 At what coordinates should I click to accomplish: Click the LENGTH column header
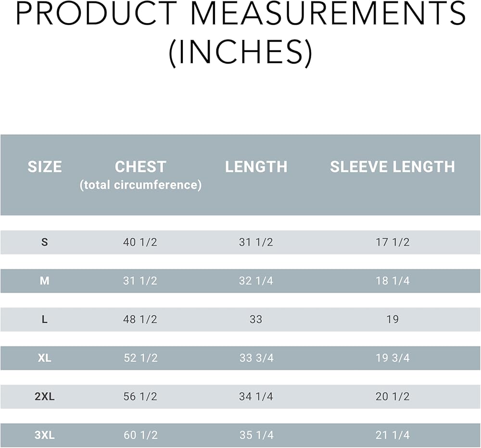coord(256,166)
